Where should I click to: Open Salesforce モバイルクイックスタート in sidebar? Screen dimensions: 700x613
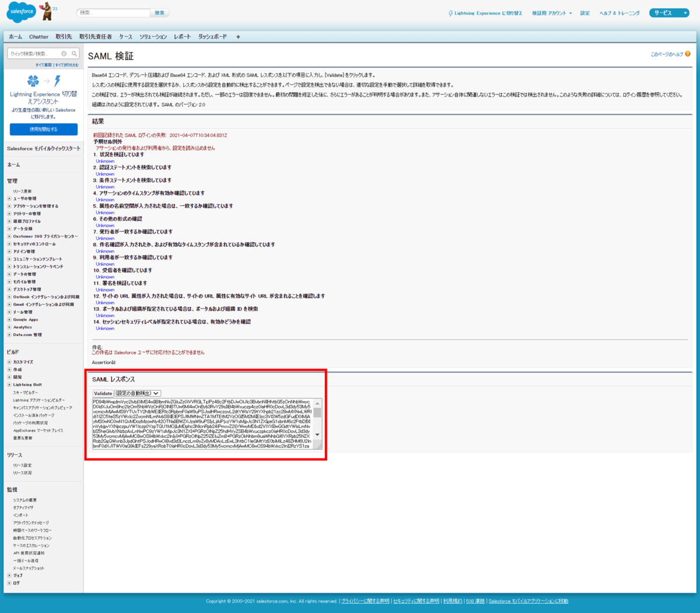(x=44, y=149)
